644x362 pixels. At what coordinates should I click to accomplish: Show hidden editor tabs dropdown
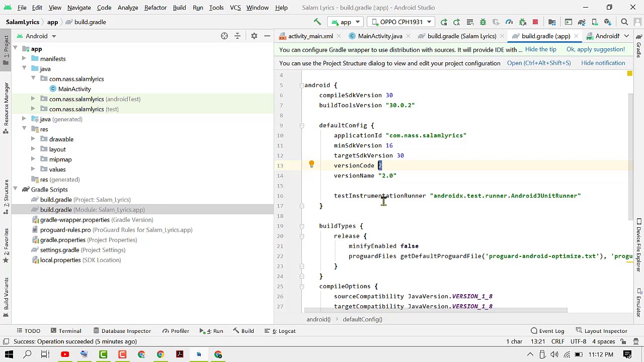pos(626,36)
